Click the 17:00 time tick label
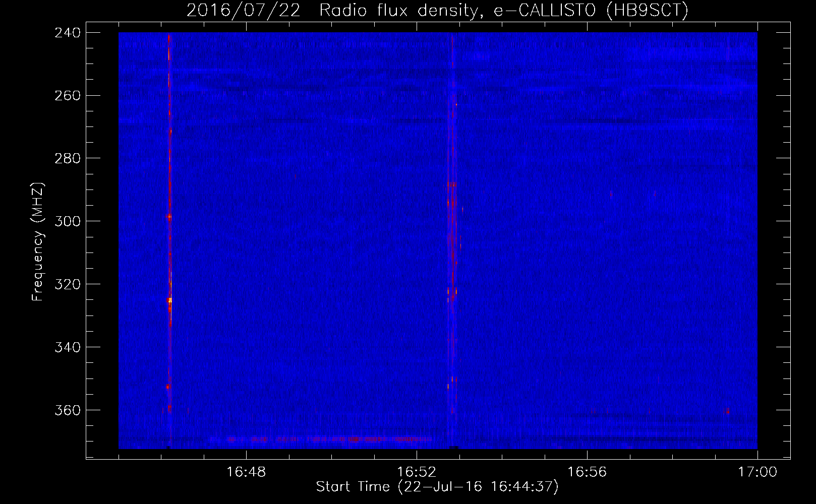816x504 pixels. tap(757, 473)
